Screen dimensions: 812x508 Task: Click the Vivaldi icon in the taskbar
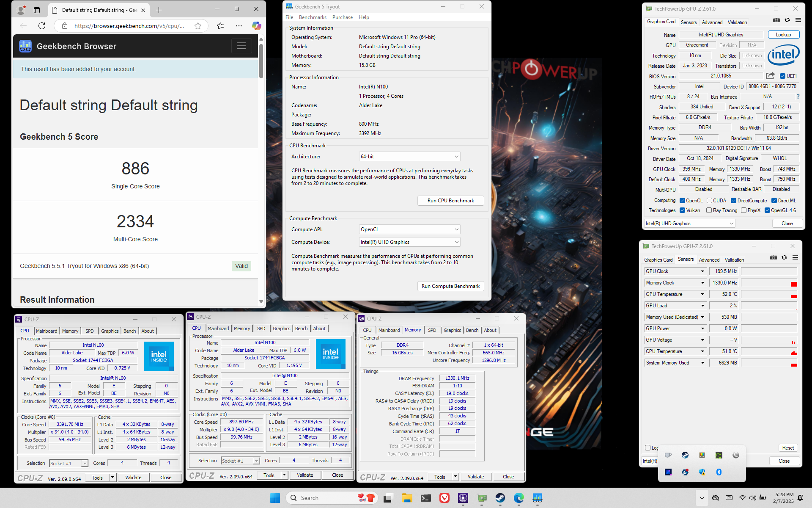coord(444,498)
